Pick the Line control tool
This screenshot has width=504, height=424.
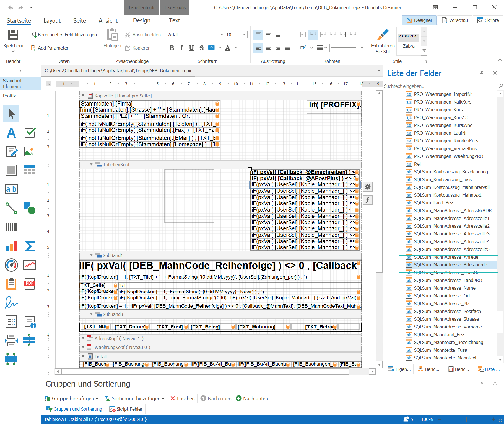11,208
